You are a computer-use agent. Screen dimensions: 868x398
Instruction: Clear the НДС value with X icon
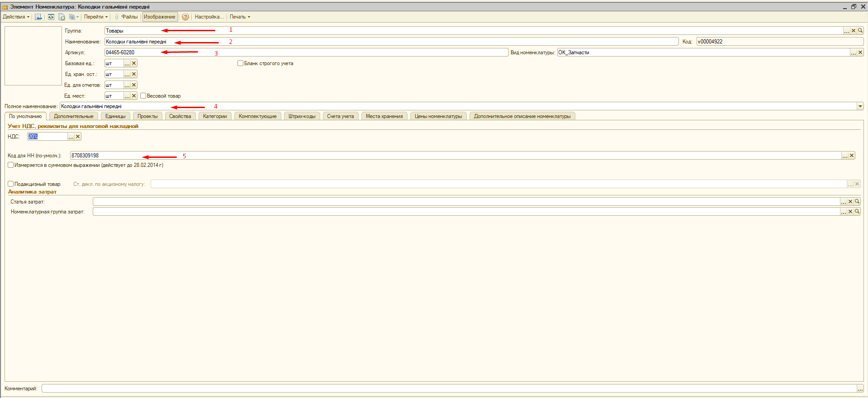[78, 137]
